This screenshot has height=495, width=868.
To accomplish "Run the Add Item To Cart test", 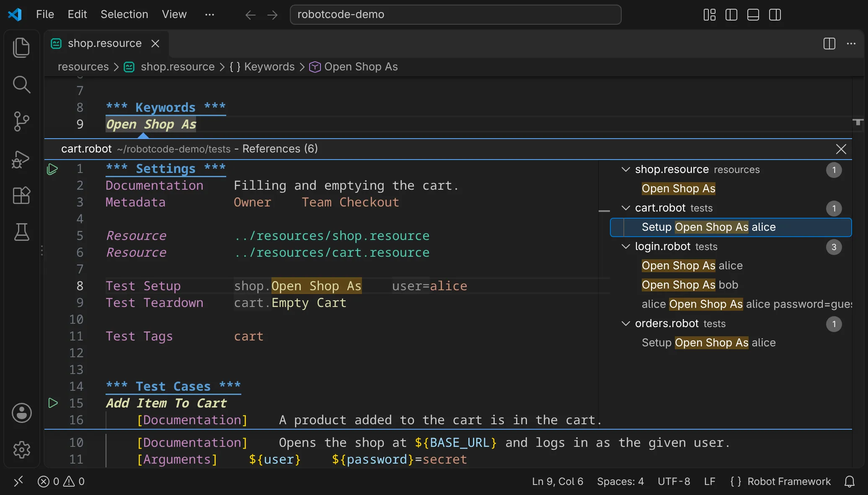I will click(x=53, y=403).
